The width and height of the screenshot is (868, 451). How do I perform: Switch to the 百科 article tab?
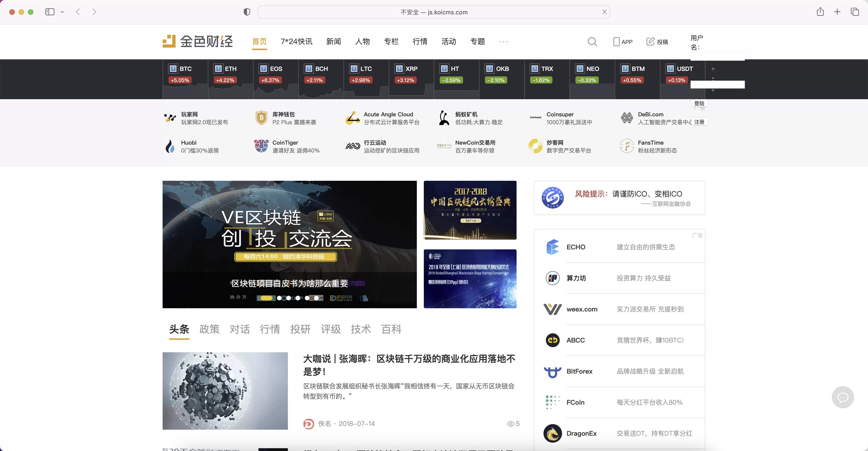[391, 329]
